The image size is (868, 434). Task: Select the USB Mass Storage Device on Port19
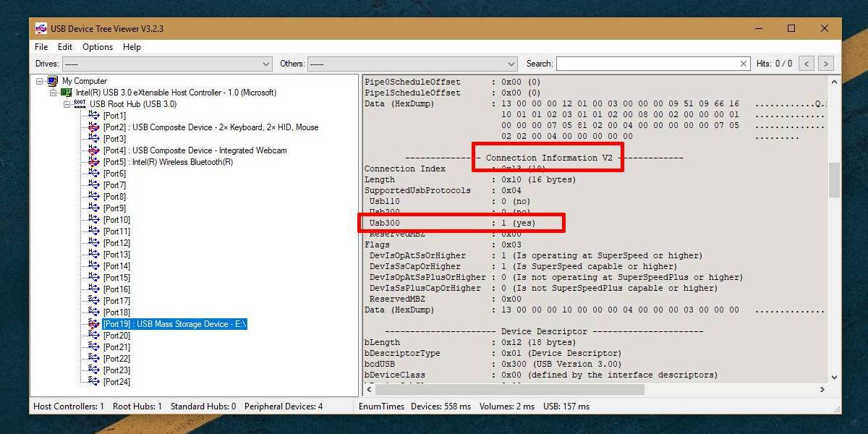(x=94, y=324)
